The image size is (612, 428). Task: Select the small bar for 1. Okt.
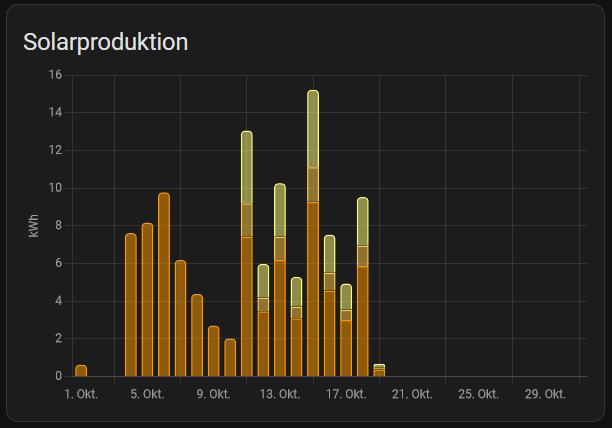[x=81, y=371]
